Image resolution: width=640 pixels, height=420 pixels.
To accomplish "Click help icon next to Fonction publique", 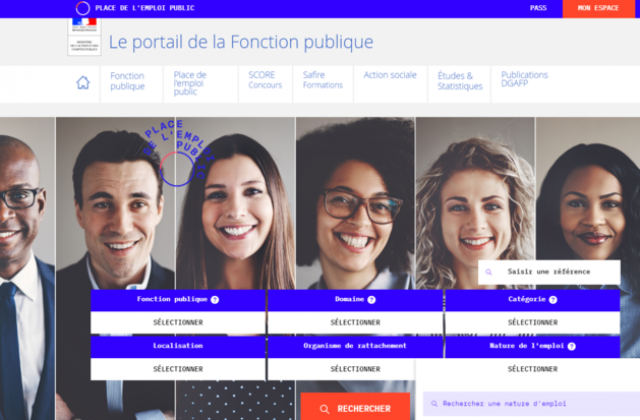I will tap(215, 300).
